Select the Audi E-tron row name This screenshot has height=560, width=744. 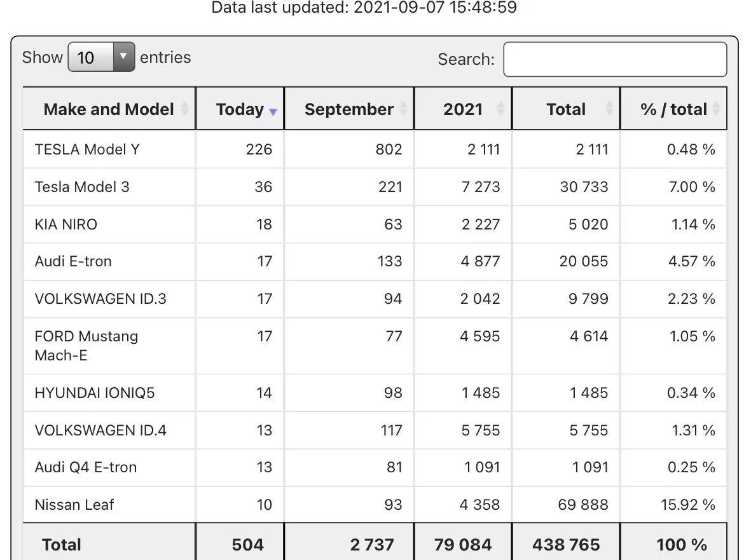[73, 261]
